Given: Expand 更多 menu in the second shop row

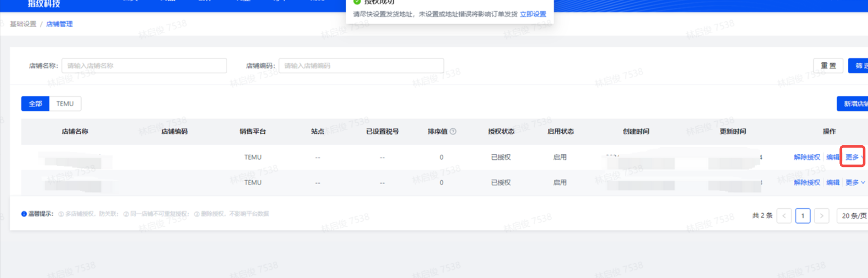Looking at the screenshot, I should point(855,182).
